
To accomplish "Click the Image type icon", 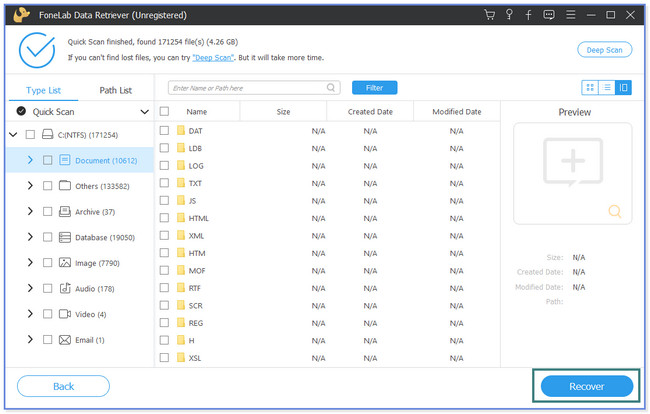I will click(x=65, y=262).
